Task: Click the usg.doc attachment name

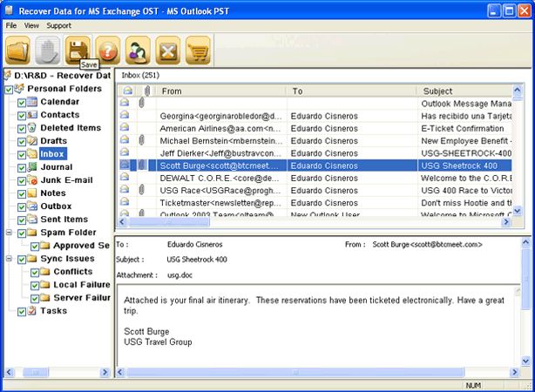Action: [x=179, y=275]
